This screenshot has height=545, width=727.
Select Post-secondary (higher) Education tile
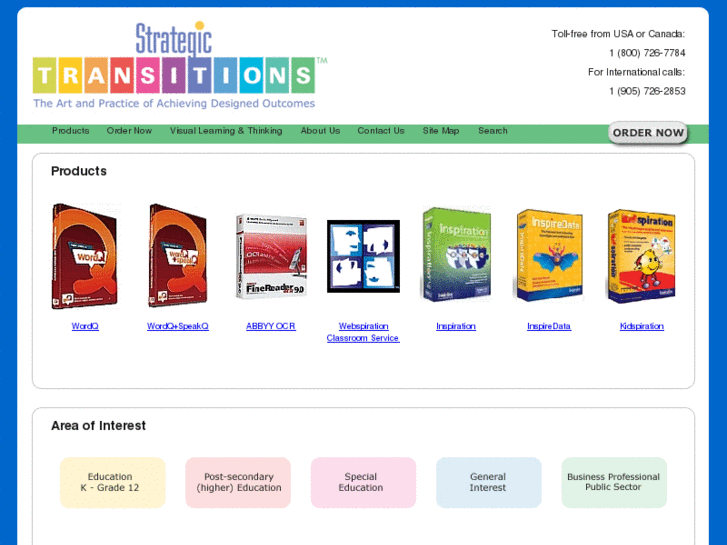click(238, 482)
